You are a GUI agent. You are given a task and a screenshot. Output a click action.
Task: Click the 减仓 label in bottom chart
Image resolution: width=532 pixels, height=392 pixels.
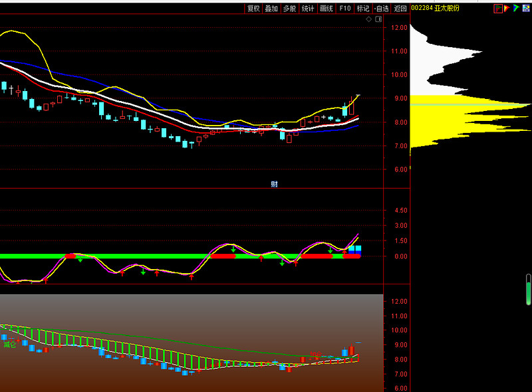pos(10,345)
